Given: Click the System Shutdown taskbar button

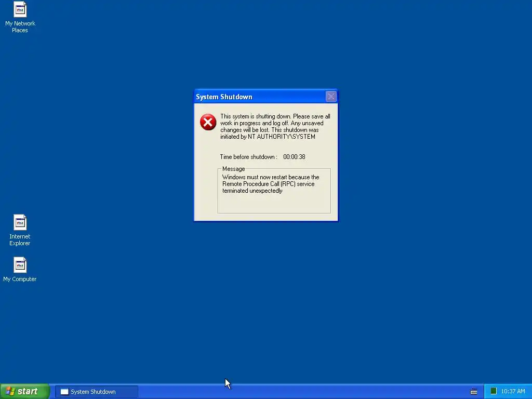Looking at the screenshot, I should click(x=97, y=392).
